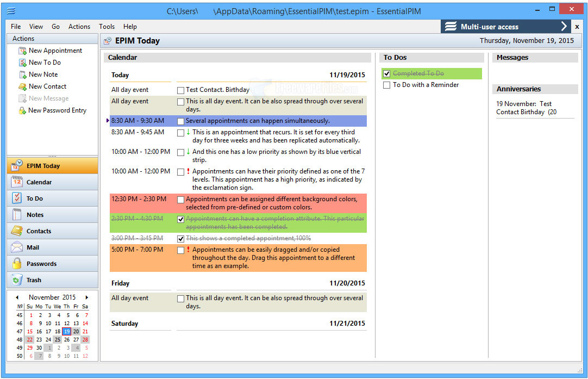Click the New Contact icon
Image resolution: width=588 pixels, height=379 pixels.
(22, 86)
